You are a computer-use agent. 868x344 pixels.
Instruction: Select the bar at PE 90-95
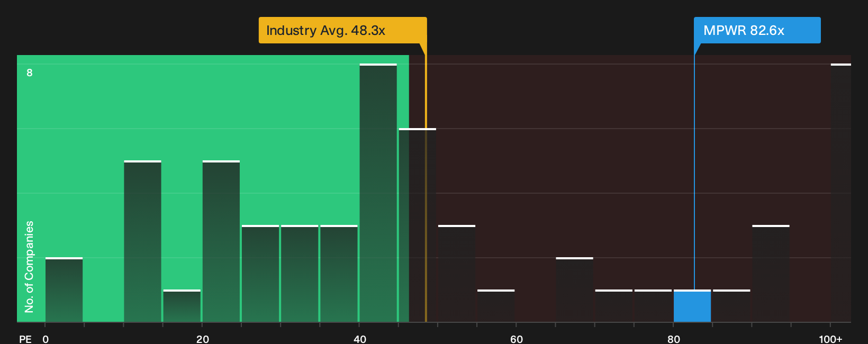(771, 274)
